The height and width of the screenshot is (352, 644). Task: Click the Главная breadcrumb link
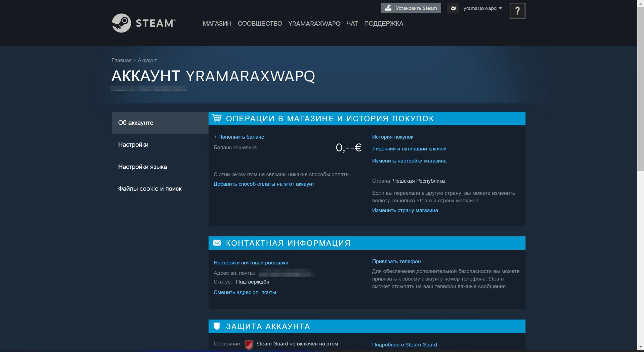(122, 60)
